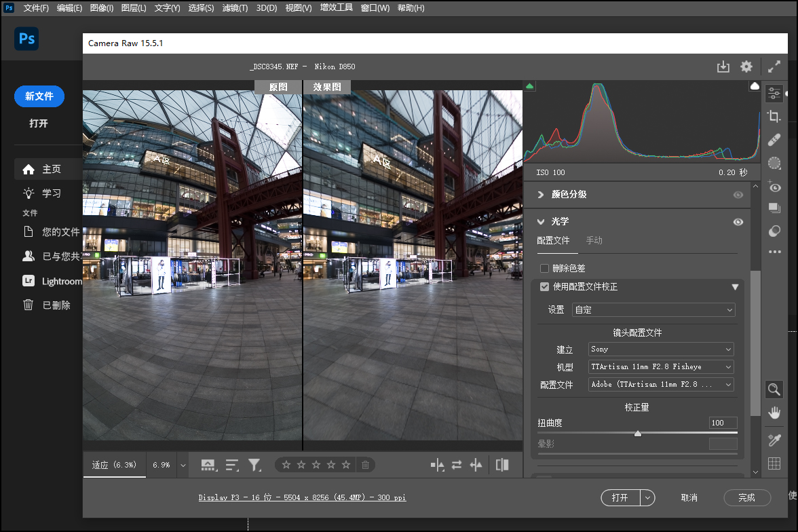Viewport: 798px width, 532px height.
Task: Select the Red Eye removal tool
Action: (x=774, y=187)
